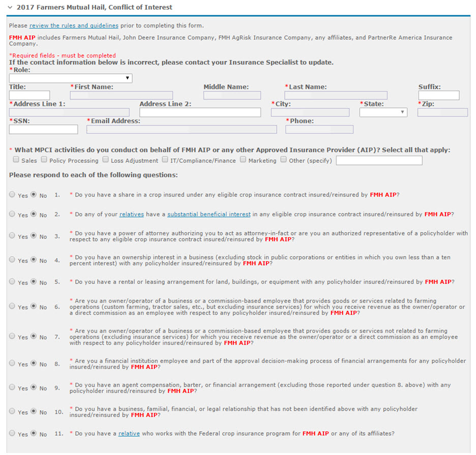
Task: Check the Marketing checkbox
Action: 243,160
